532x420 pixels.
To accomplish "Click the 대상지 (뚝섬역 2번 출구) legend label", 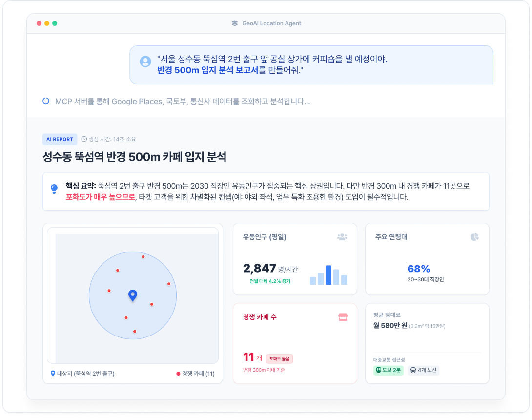I will [x=85, y=374].
